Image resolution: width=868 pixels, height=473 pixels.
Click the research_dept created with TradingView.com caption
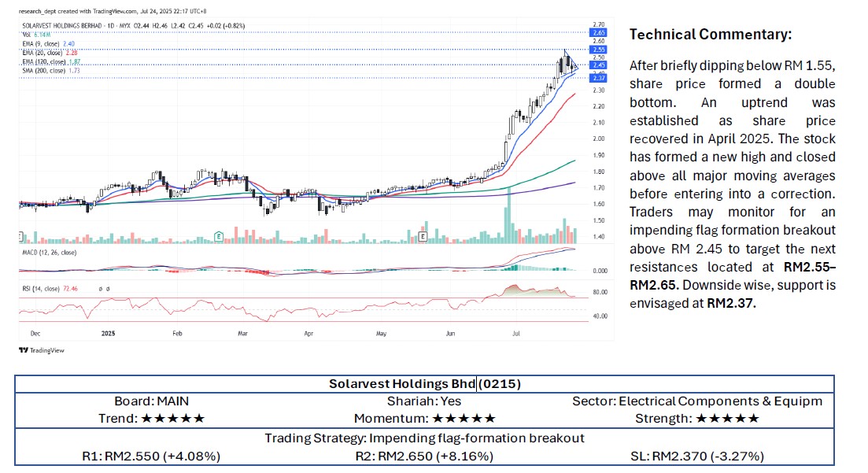tap(113, 11)
